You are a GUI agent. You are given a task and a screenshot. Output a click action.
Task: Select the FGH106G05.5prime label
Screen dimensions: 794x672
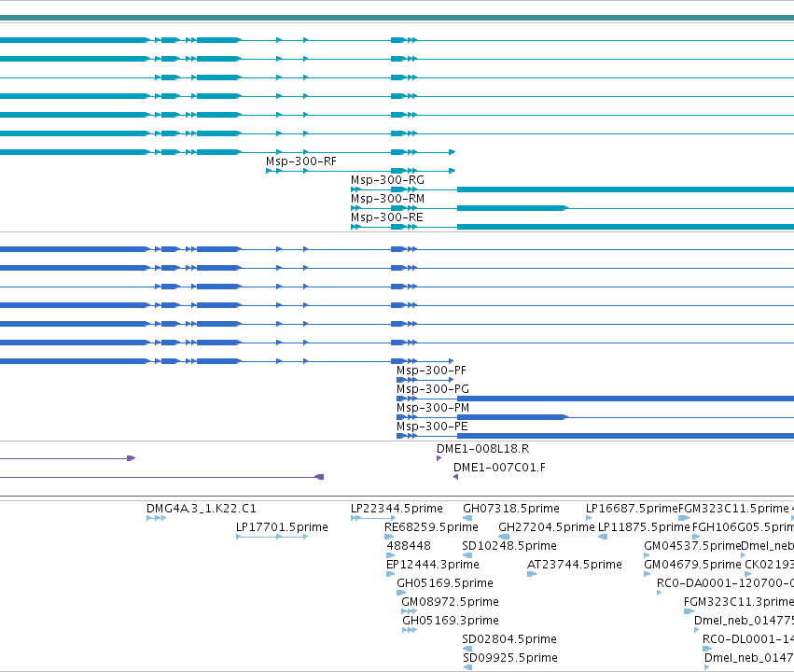[x=743, y=527]
